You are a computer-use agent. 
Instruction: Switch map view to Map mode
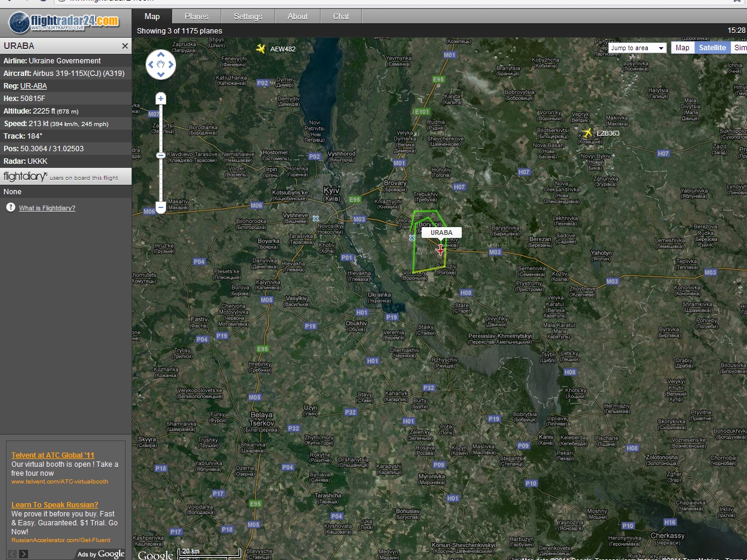682,48
